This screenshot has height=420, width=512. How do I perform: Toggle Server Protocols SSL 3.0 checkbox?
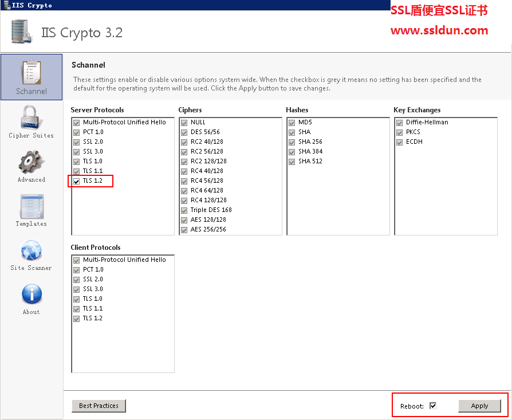(x=76, y=152)
